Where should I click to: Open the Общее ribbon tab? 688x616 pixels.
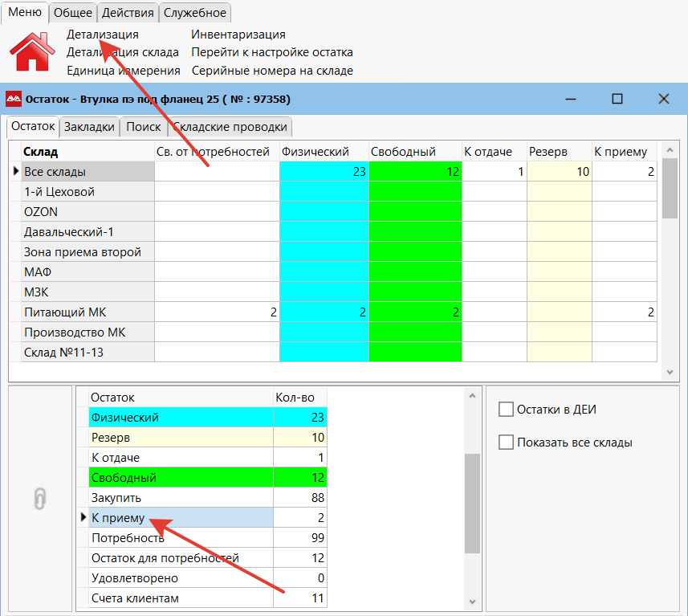[x=72, y=12]
